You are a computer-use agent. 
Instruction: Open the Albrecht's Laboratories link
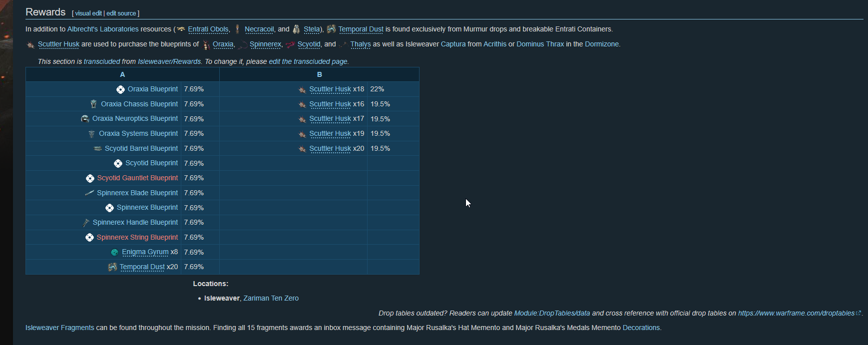coord(103,29)
